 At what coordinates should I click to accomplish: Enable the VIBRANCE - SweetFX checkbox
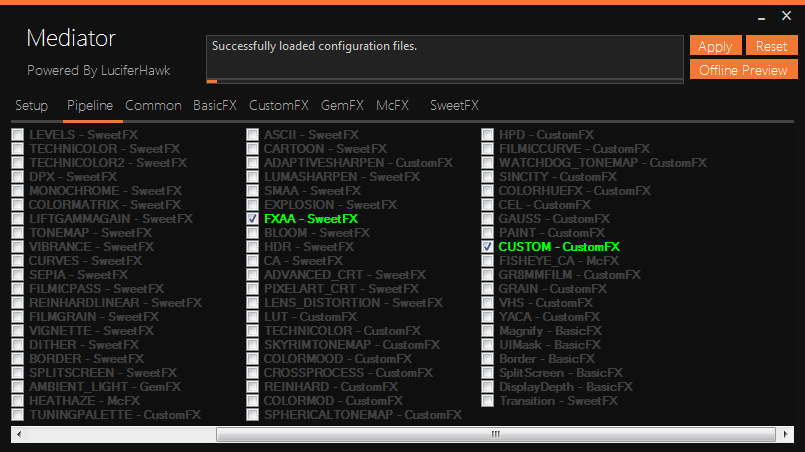[18, 247]
